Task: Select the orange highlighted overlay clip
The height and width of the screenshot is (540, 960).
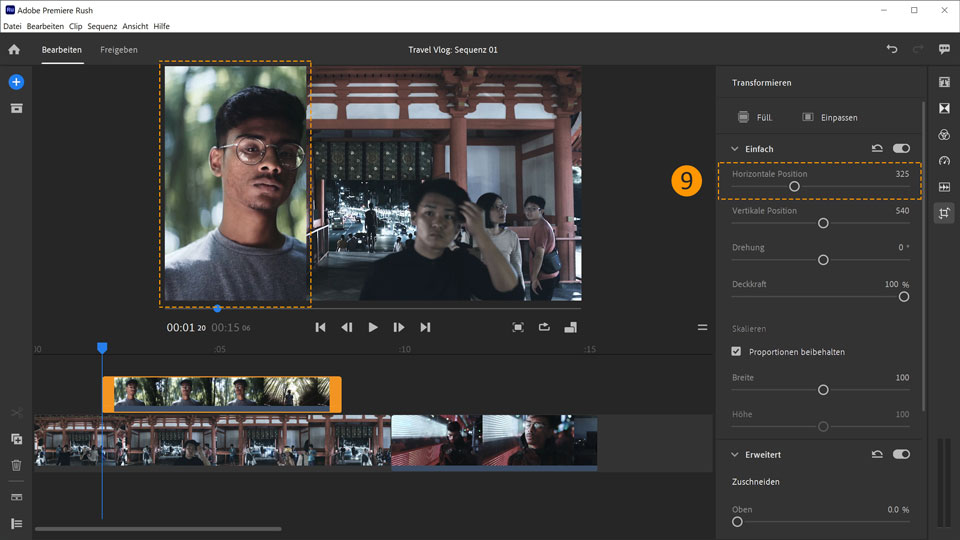Action: pyautogui.click(x=222, y=394)
